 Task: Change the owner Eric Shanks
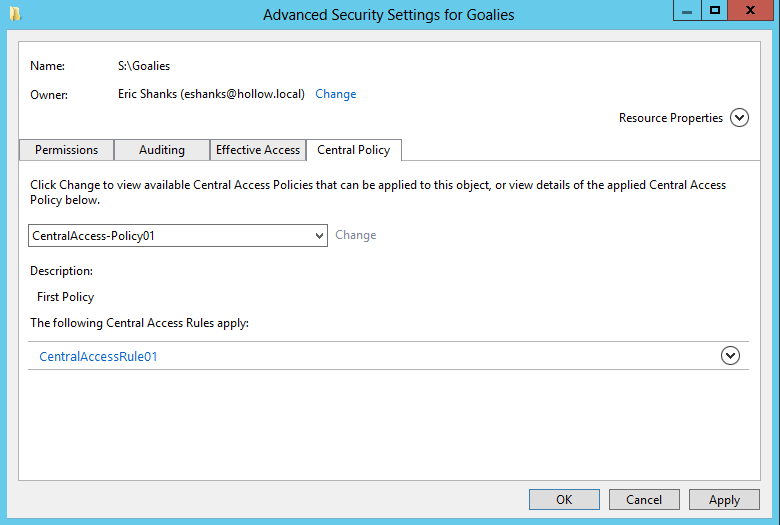click(336, 94)
